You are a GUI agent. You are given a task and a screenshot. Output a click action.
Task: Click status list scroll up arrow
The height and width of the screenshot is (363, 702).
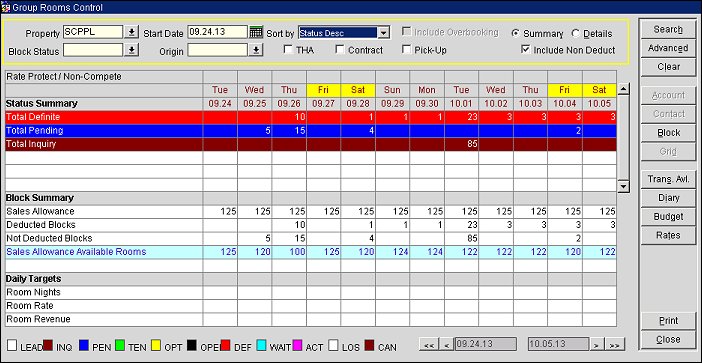coord(624,89)
